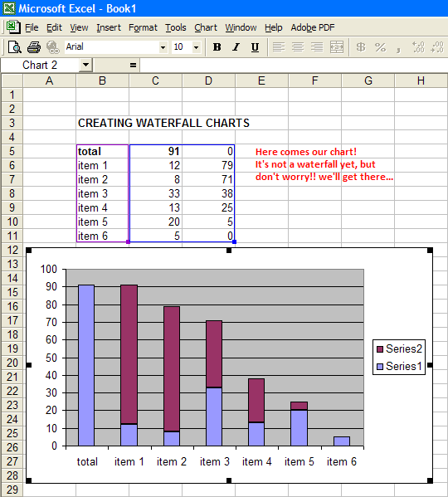Screen dimensions: 448x497
Task: Apply Percent Style icon
Action: click(380, 47)
